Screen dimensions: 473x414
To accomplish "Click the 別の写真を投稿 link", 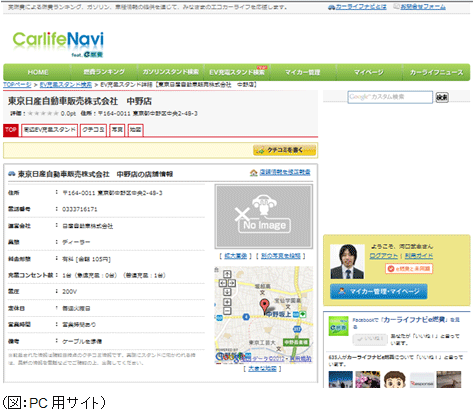I will [281, 256].
